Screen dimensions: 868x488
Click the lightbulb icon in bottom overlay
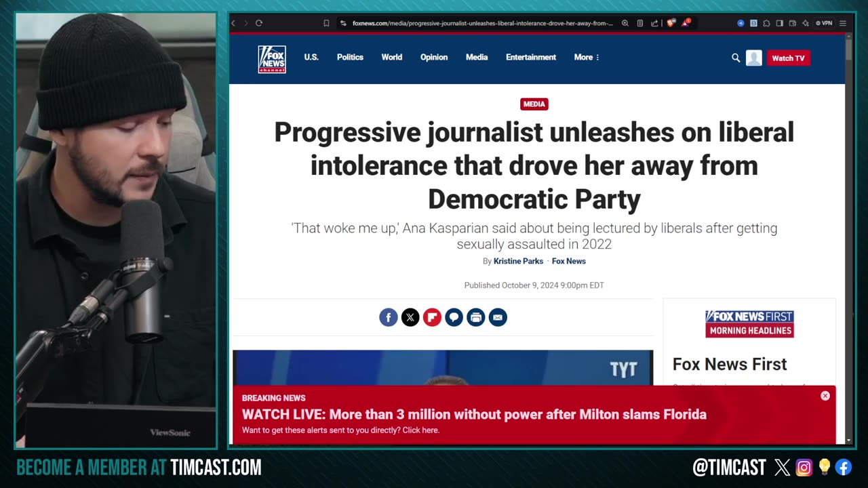tap(824, 467)
